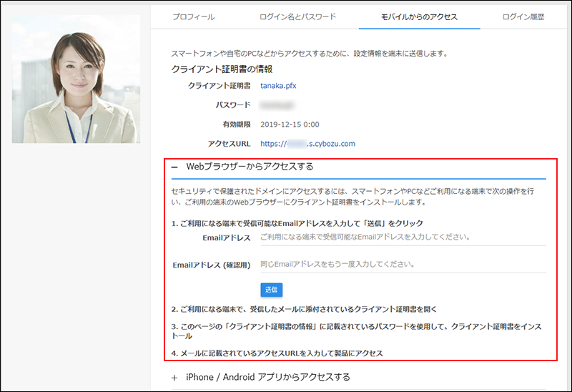Click step 3 text about installing certificate
The width and height of the screenshot is (572, 392).
click(x=357, y=331)
